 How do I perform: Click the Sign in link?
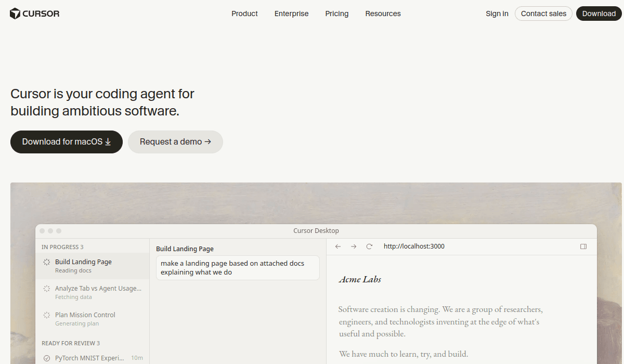(497, 14)
